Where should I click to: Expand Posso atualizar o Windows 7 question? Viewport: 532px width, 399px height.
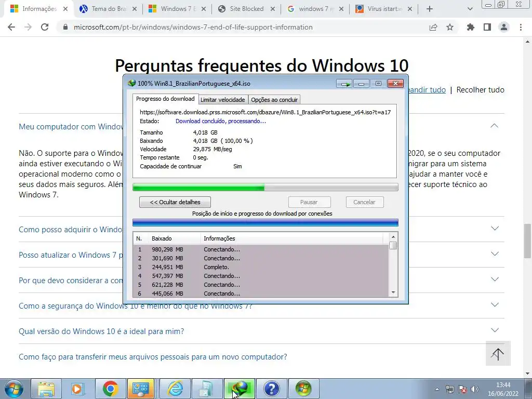click(495, 254)
